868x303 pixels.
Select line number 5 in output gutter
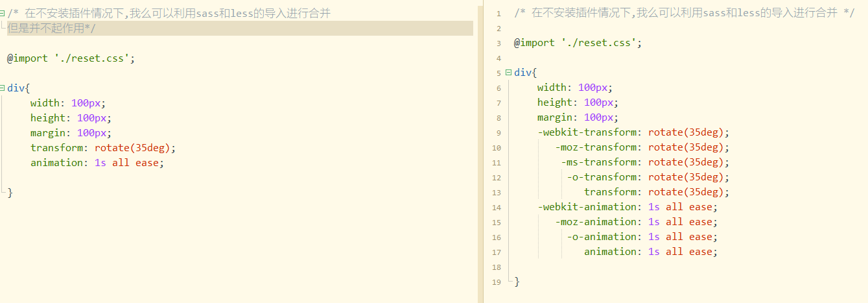(499, 73)
